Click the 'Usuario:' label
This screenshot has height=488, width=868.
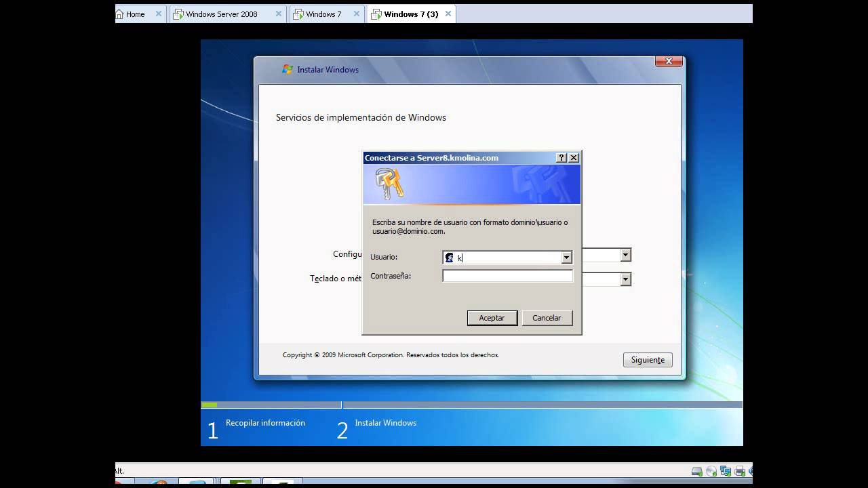tap(384, 257)
